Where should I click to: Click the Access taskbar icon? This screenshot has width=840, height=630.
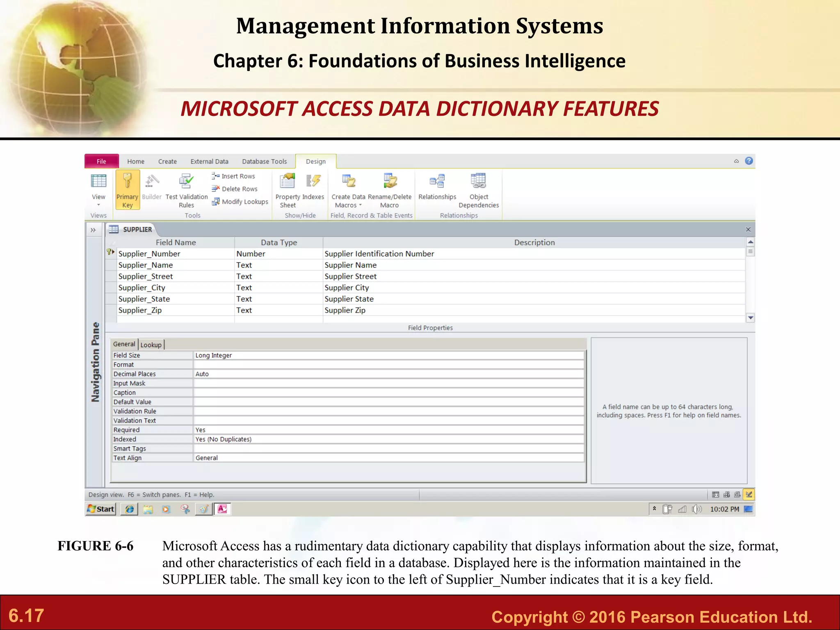tap(222, 509)
